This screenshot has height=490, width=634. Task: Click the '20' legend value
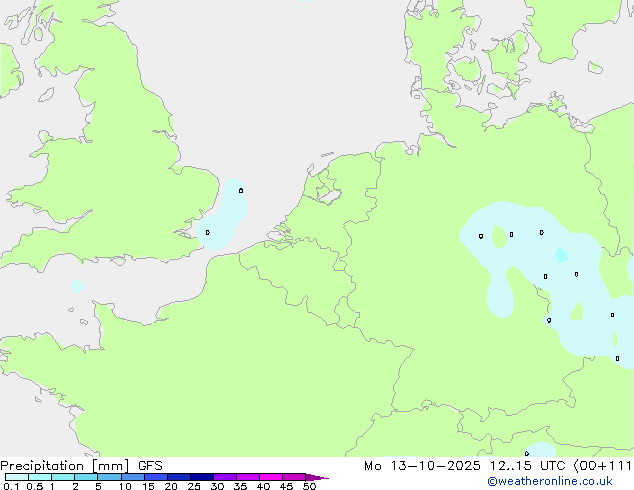(x=171, y=486)
